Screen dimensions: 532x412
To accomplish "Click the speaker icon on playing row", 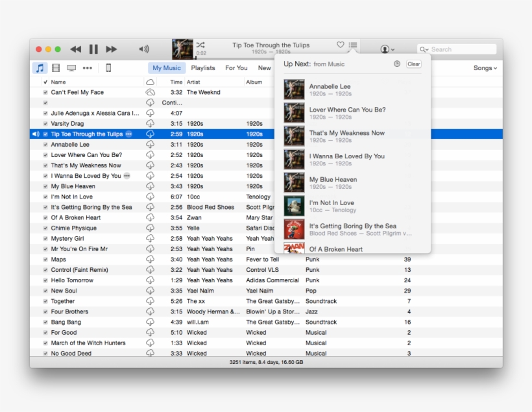I will click(x=36, y=134).
